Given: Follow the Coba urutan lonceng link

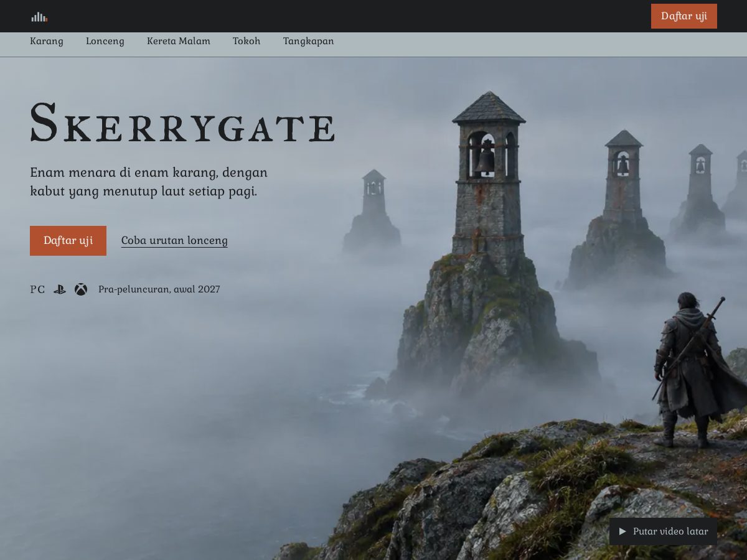Looking at the screenshot, I should (174, 241).
